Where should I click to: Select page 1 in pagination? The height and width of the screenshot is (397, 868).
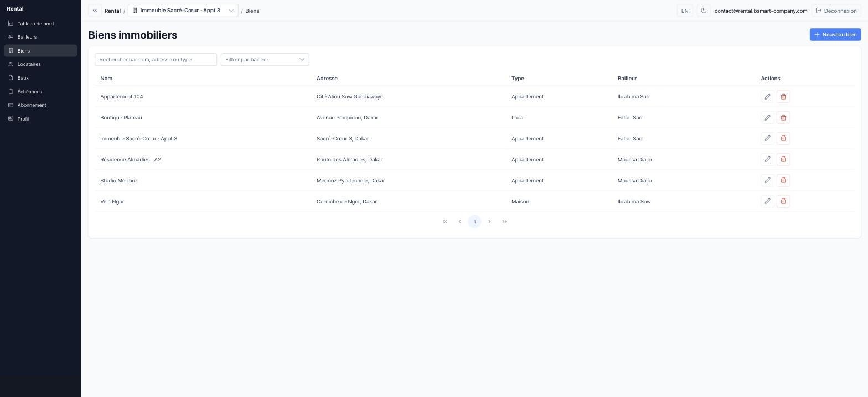(x=474, y=222)
